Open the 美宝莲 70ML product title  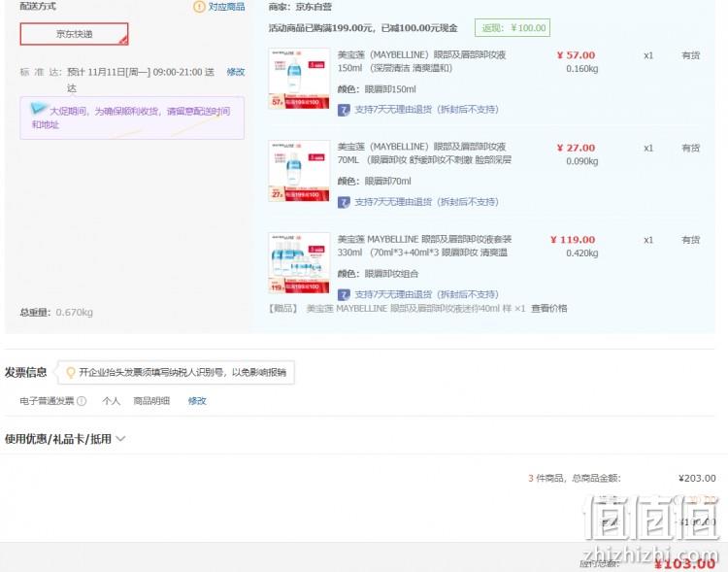click(424, 153)
